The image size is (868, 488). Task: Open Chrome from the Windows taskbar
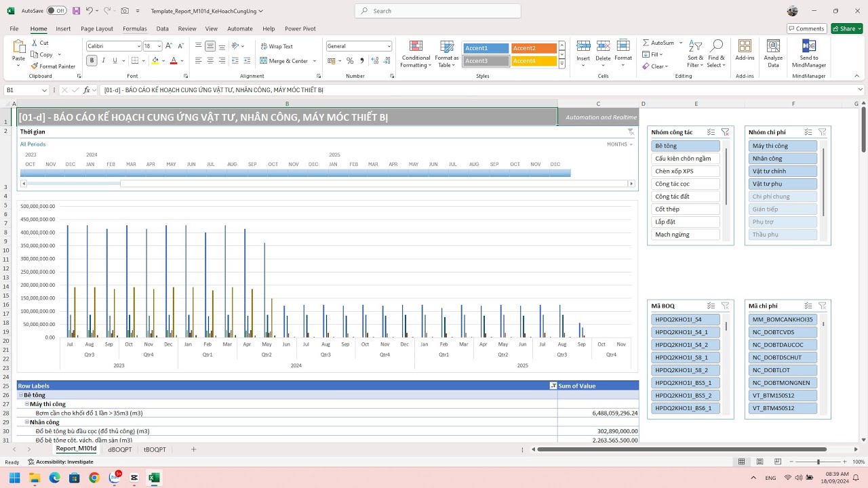click(x=94, y=478)
